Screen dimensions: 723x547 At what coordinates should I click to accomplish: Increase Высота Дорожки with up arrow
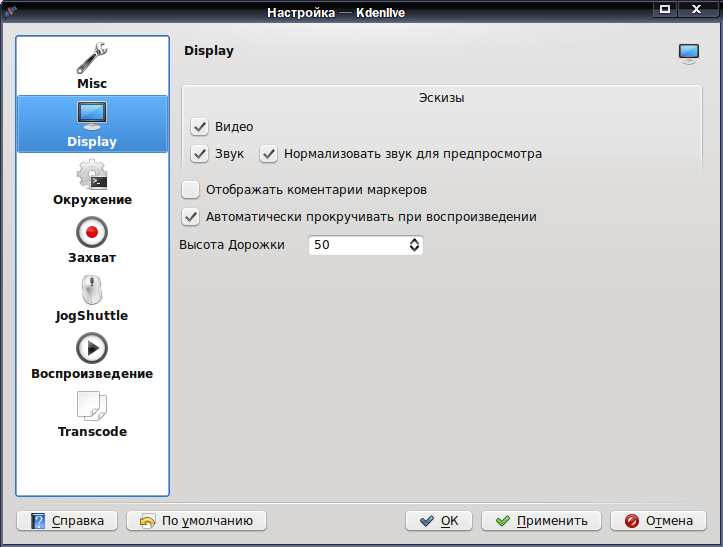pyautogui.click(x=415, y=241)
